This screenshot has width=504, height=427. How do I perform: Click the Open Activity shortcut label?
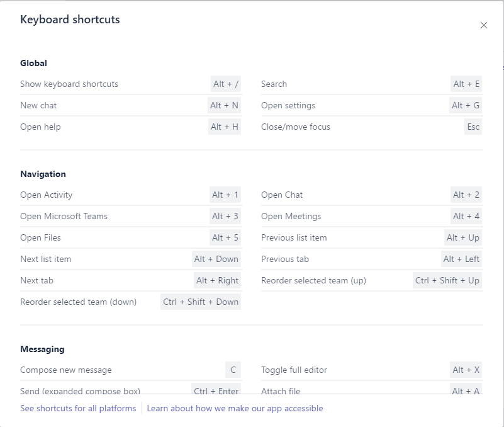click(46, 195)
